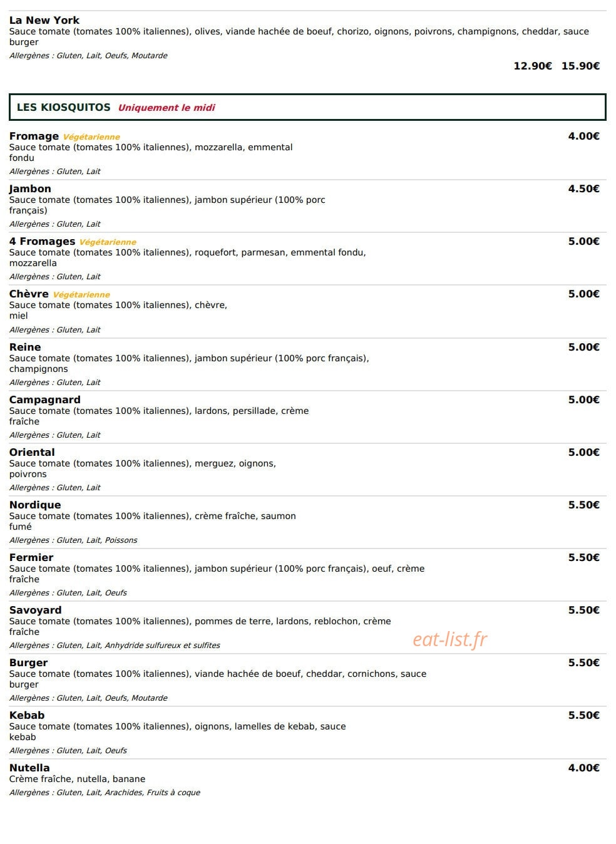Select the 'Jambon' item name

click(30, 188)
